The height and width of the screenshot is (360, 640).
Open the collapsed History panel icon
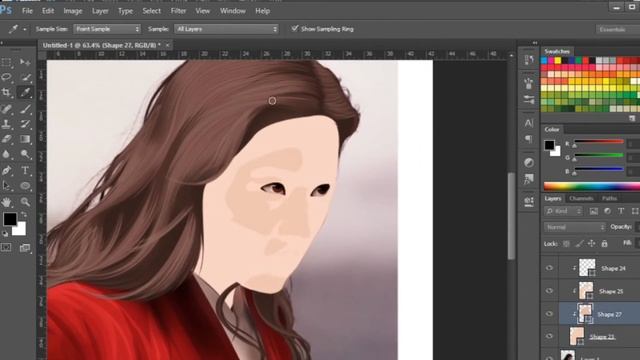529,60
